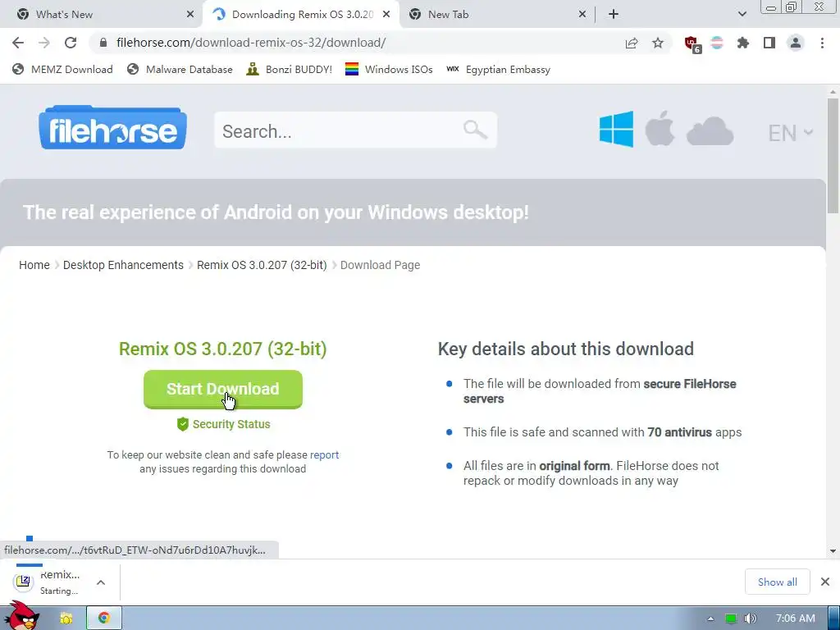Click the page vertical scrollbar thumb

click(x=833, y=155)
